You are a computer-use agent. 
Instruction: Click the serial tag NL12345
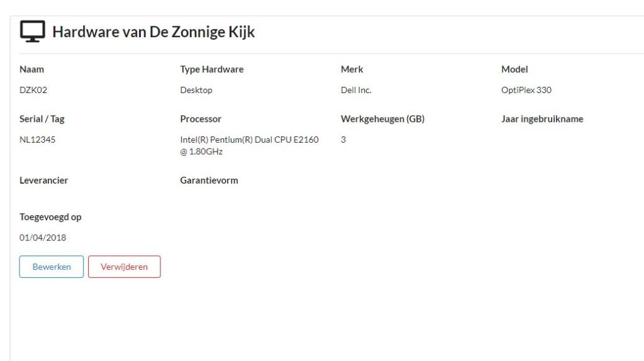(37, 140)
